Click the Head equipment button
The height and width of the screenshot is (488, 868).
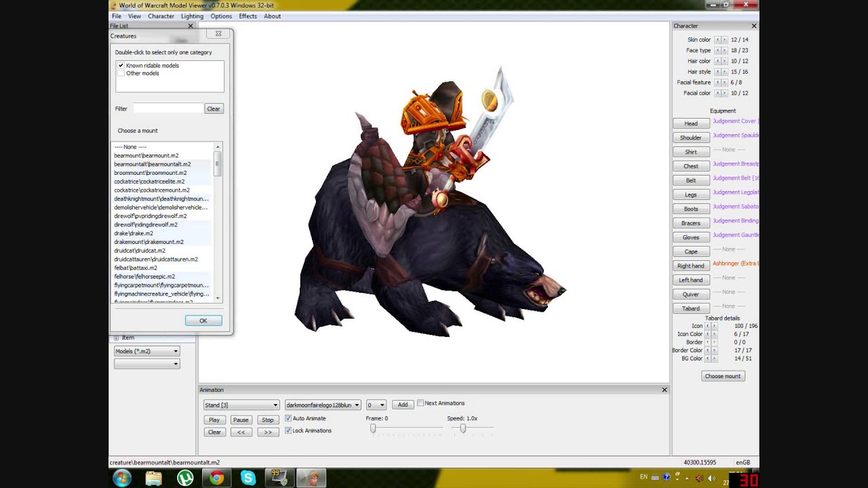tap(691, 123)
